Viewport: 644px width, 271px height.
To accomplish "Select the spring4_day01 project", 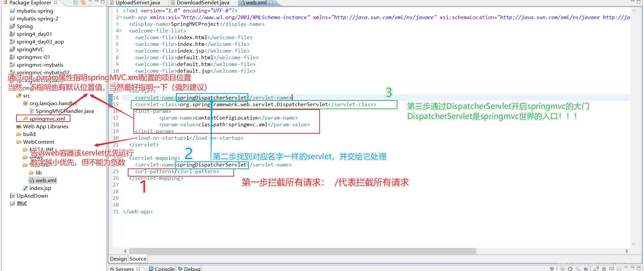I will tap(34, 34).
